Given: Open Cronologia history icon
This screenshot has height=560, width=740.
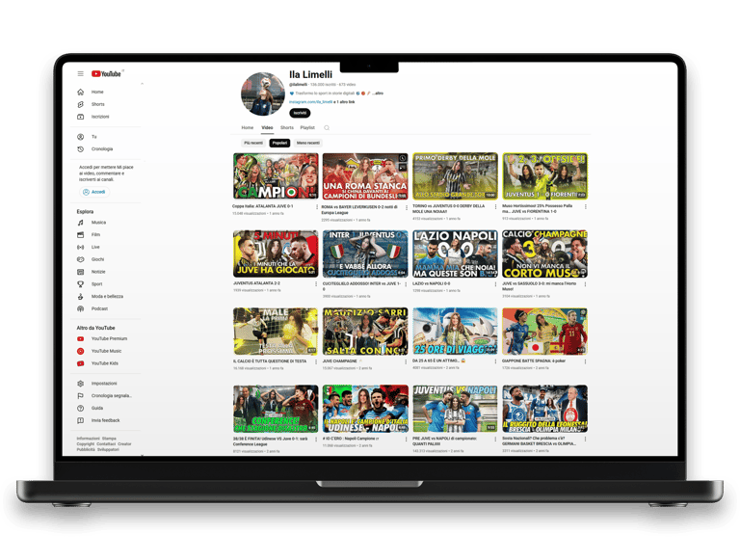Looking at the screenshot, I should [81, 149].
